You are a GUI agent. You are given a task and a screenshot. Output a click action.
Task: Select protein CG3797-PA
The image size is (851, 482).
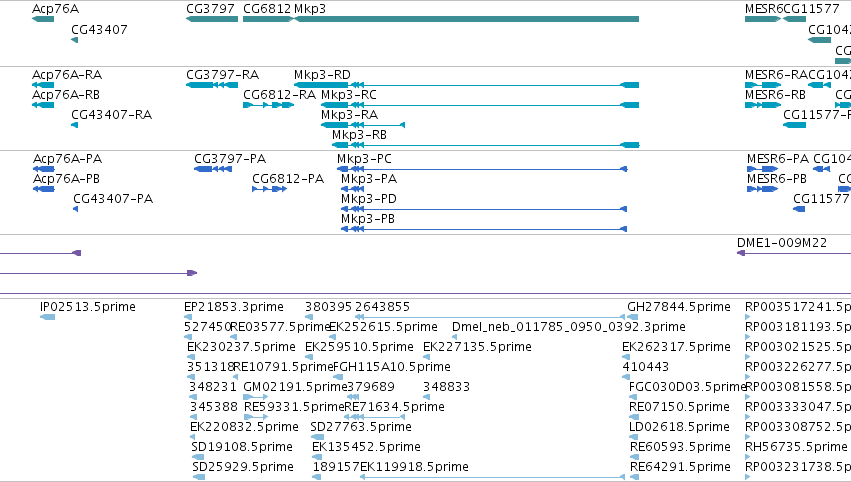tap(213, 169)
